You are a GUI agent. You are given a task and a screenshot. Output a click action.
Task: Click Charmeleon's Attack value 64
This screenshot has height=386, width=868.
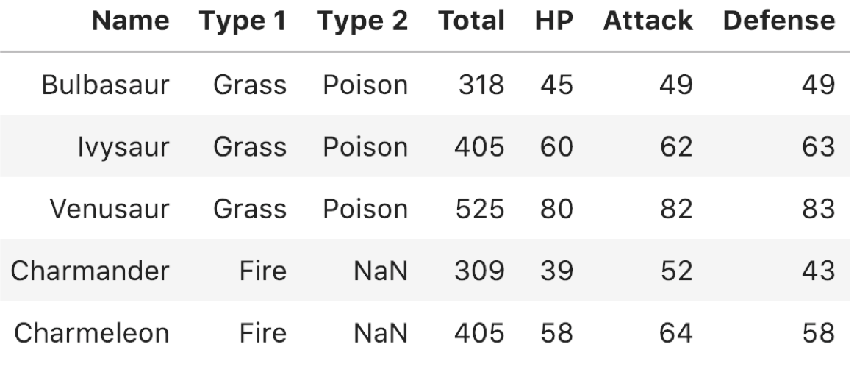(x=676, y=333)
